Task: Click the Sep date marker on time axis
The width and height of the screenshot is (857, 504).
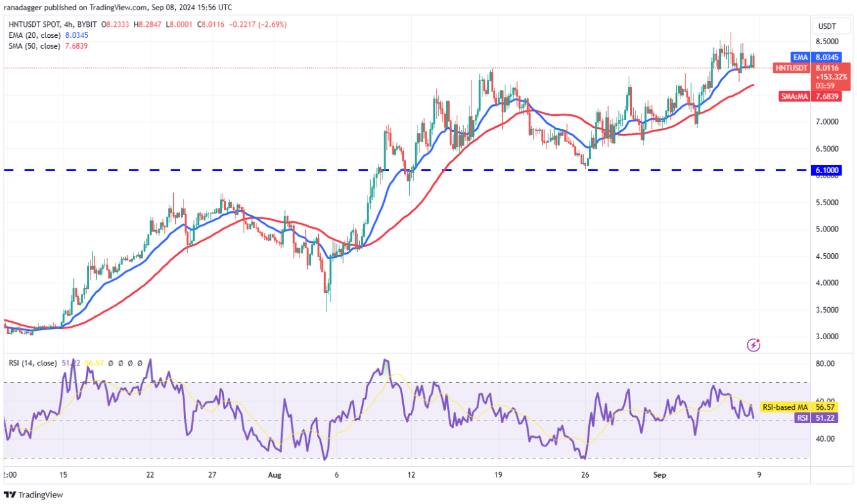Action: [x=660, y=475]
